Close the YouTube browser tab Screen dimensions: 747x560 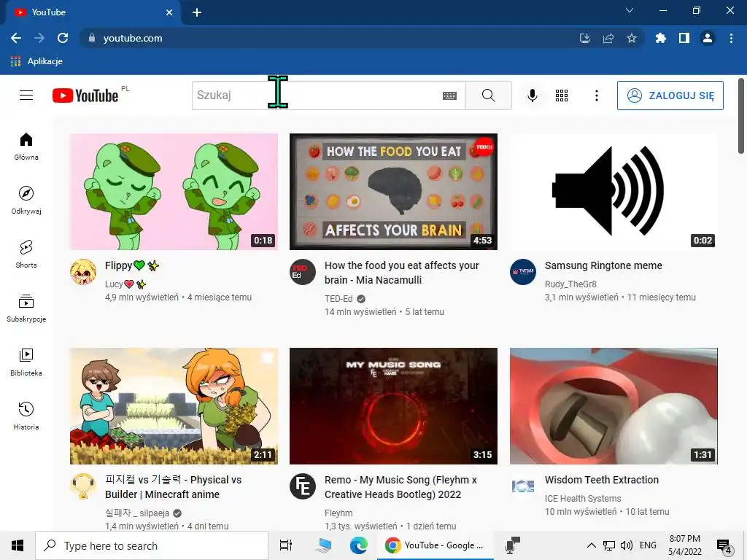[x=169, y=12]
